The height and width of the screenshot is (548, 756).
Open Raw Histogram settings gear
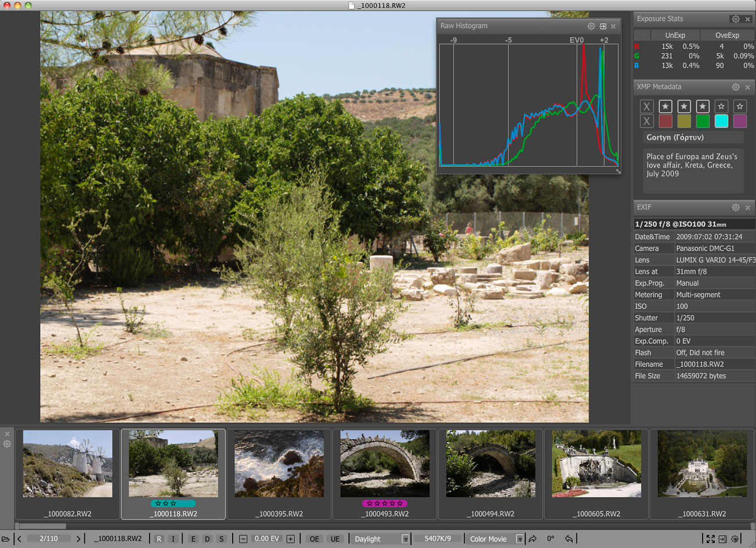click(x=591, y=26)
